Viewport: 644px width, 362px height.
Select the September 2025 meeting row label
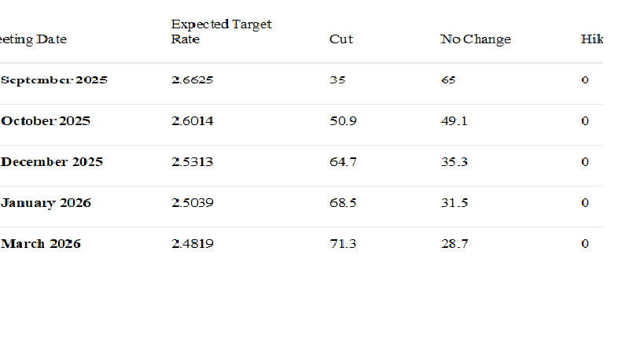click(54, 80)
